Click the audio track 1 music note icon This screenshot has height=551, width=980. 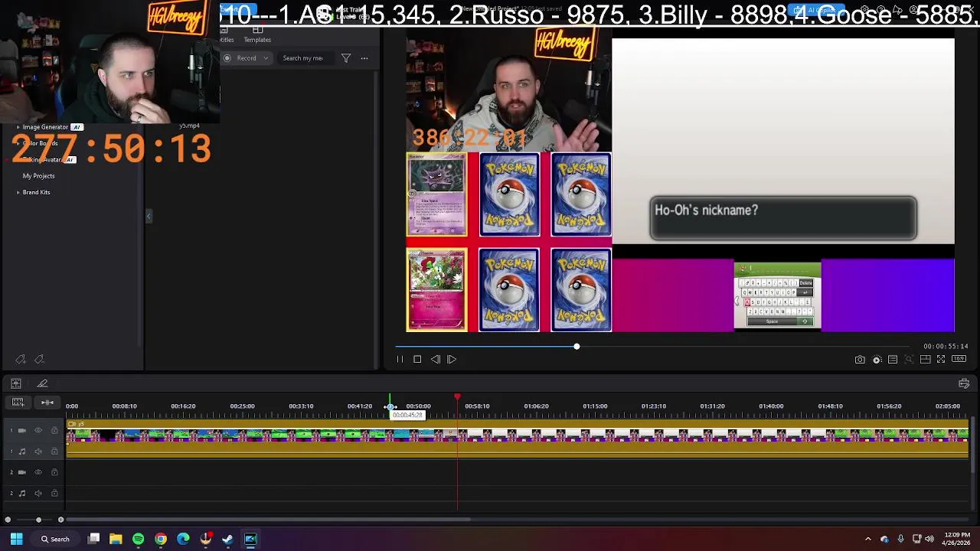(x=21, y=452)
